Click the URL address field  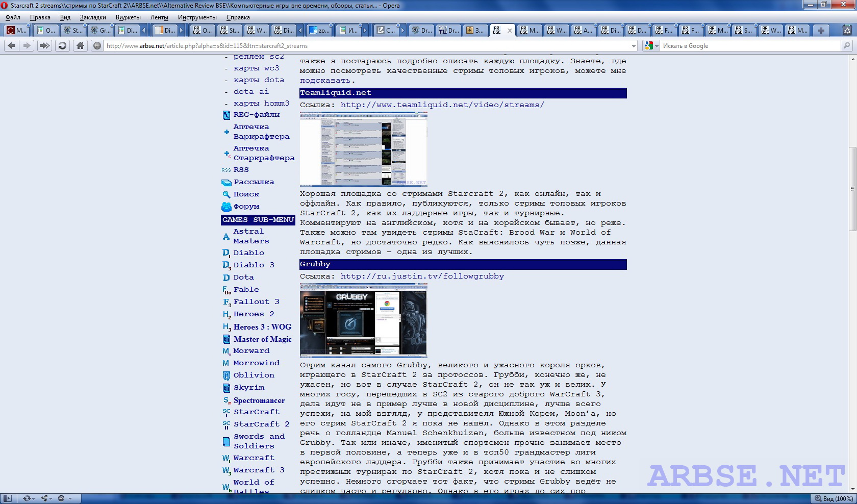click(367, 46)
